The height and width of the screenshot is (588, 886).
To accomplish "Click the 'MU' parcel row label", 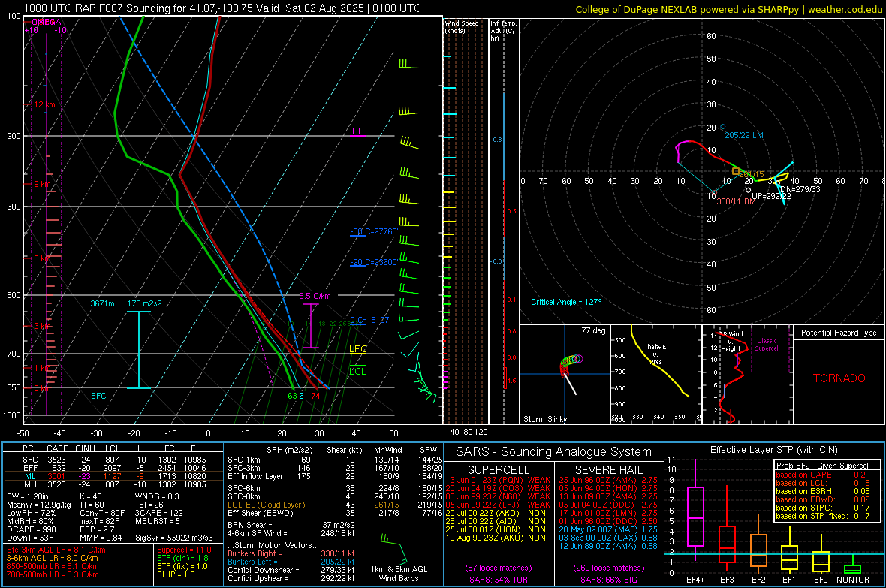I will (30, 484).
